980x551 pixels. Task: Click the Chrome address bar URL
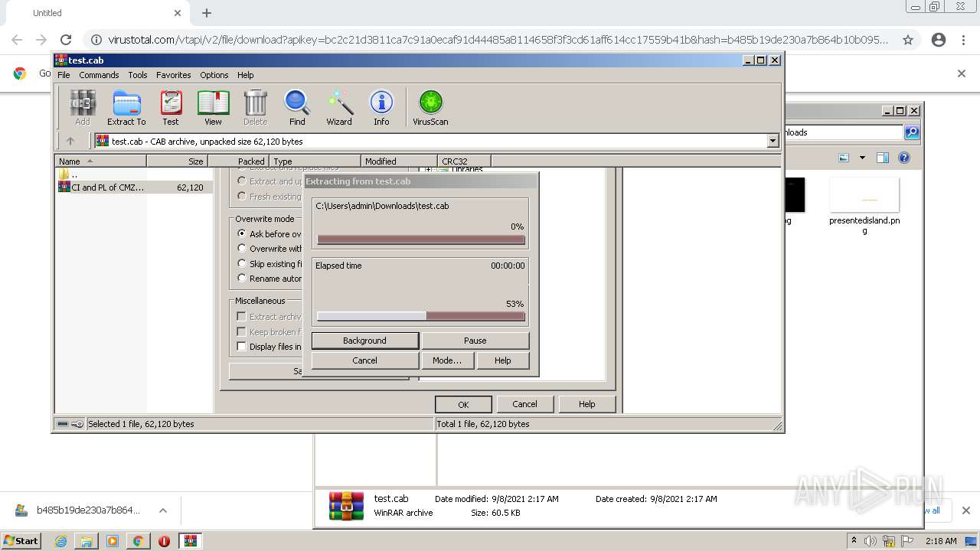498,40
